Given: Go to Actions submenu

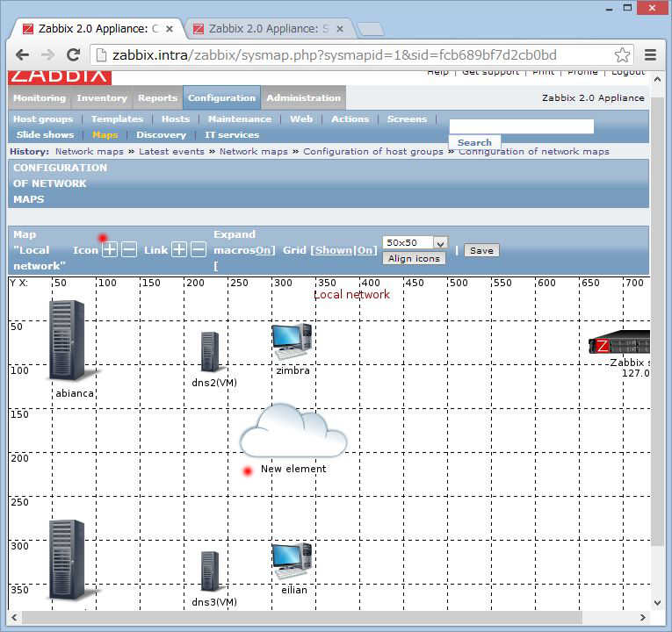Looking at the screenshot, I should pos(350,119).
